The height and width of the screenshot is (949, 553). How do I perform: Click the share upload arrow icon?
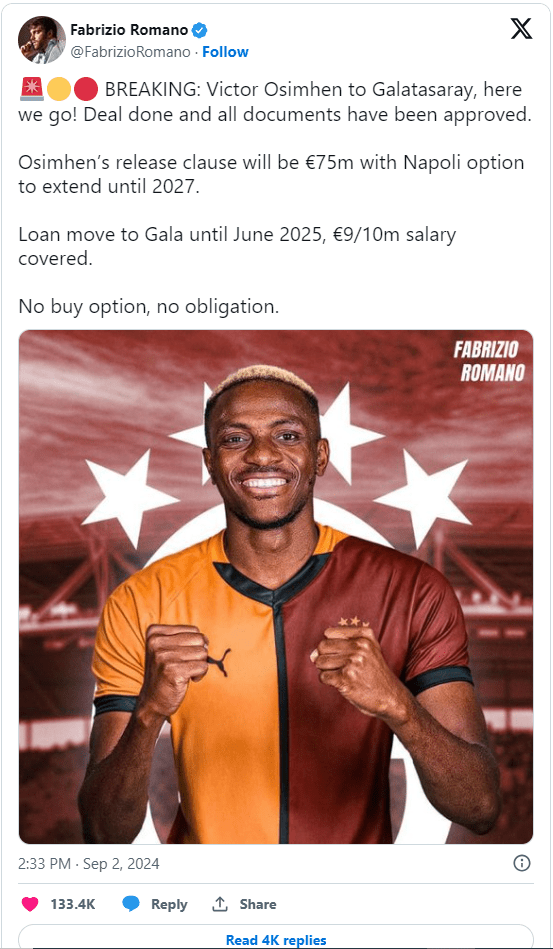(219, 904)
